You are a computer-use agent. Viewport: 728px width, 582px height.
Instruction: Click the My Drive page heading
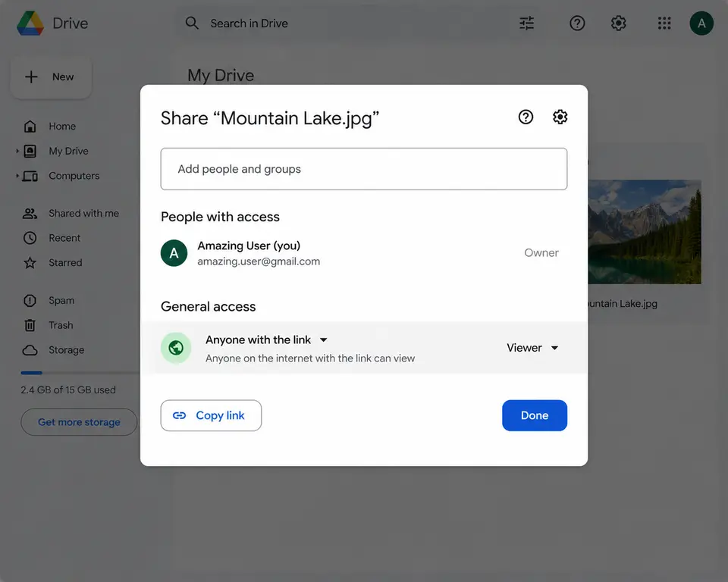(x=221, y=76)
